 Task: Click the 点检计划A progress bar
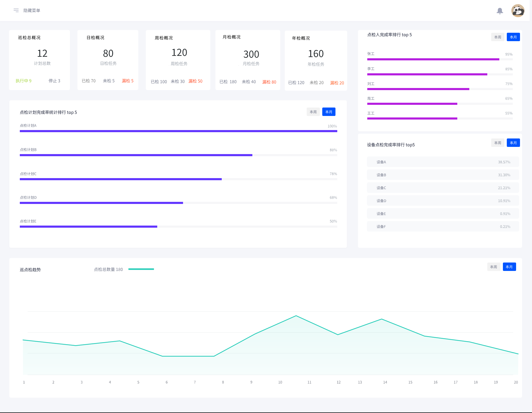tap(178, 131)
